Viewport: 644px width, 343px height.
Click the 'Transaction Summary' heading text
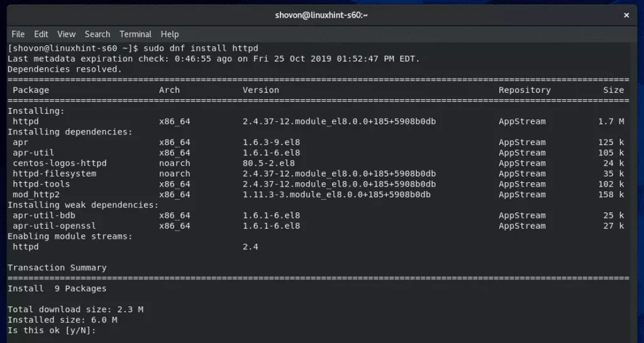point(57,268)
